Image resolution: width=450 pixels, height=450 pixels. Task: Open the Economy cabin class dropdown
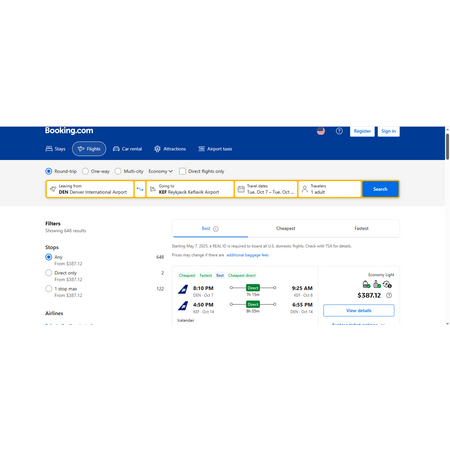[x=161, y=171]
